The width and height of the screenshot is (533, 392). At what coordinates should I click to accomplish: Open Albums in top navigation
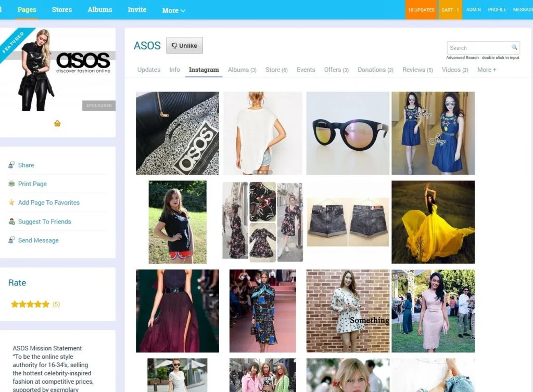coord(100,10)
